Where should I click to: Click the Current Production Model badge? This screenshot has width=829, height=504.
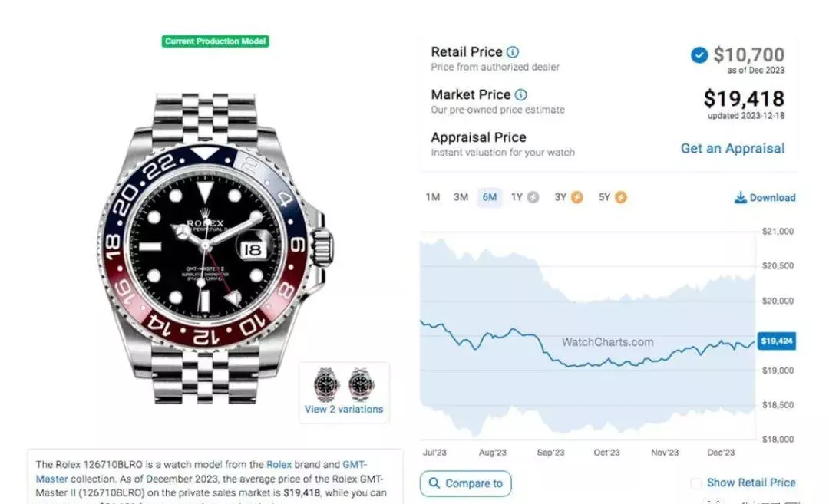pos(215,41)
